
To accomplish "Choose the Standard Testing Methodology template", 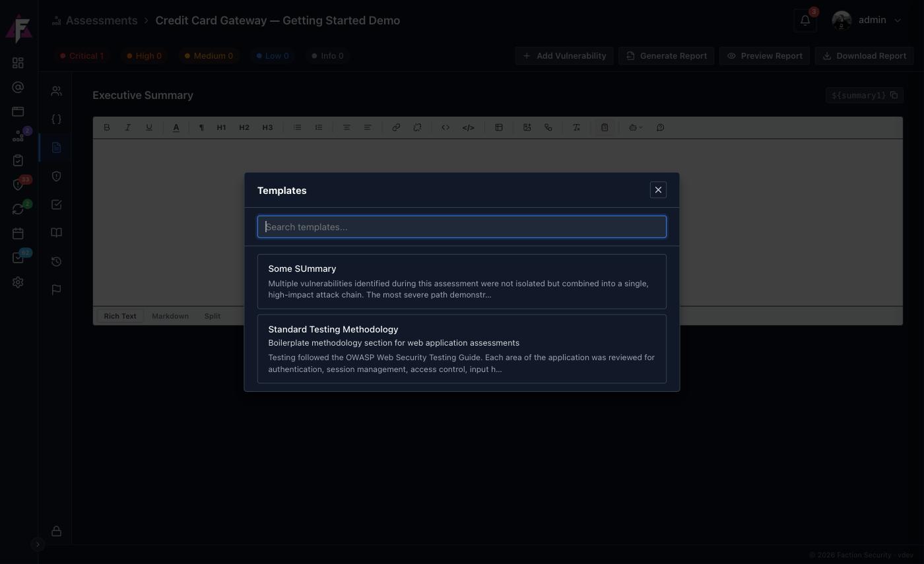I will pyautogui.click(x=462, y=349).
